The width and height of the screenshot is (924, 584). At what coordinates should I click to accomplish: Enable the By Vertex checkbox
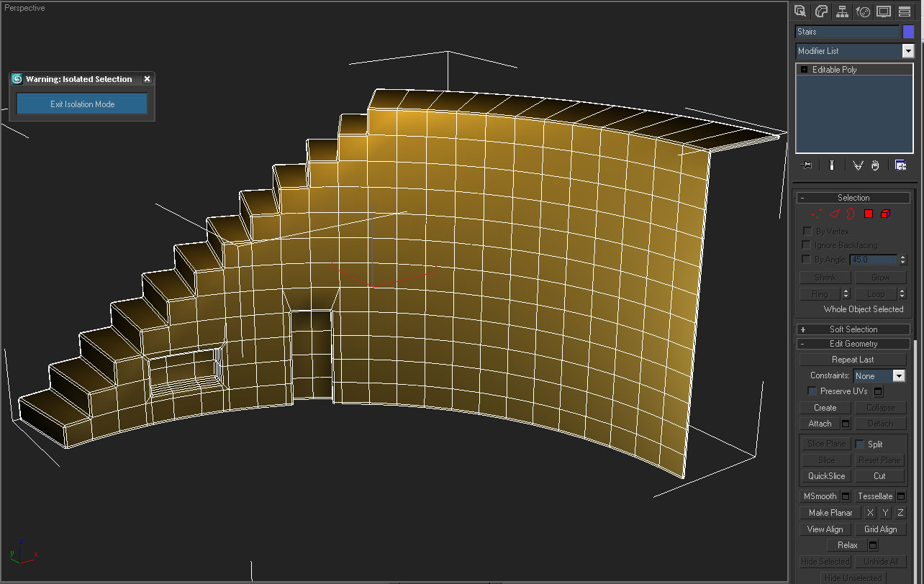click(806, 231)
